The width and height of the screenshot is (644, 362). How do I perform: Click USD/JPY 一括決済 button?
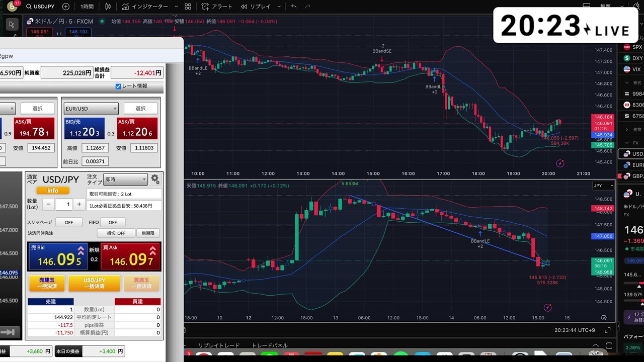(94, 283)
